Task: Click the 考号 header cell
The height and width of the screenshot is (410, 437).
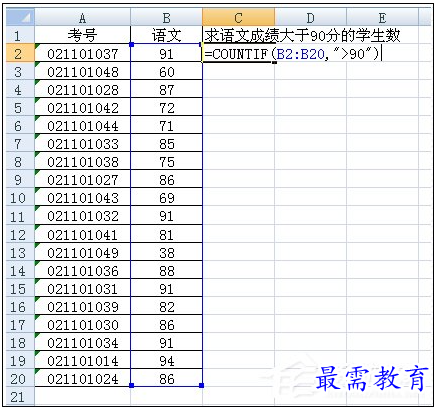Action: [x=83, y=35]
